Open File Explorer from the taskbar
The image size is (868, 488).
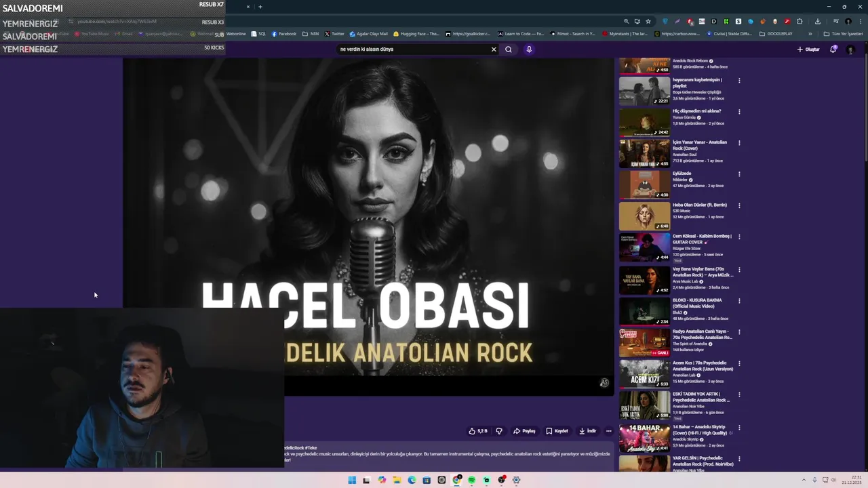397,480
